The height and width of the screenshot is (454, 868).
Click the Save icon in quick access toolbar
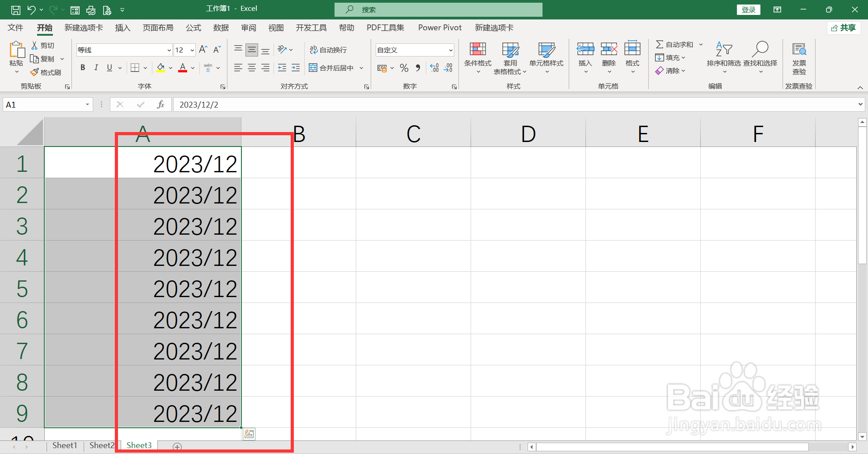pos(15,9)
